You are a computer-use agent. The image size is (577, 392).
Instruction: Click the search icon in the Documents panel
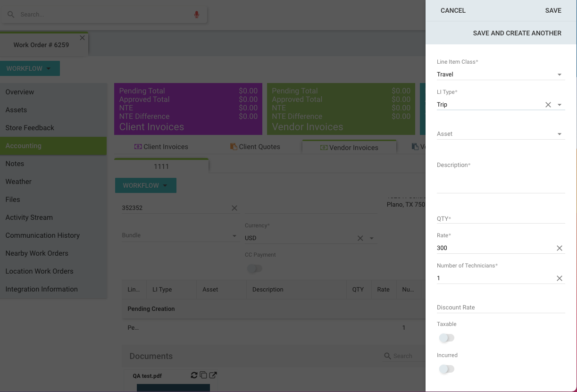coord(387,356)
